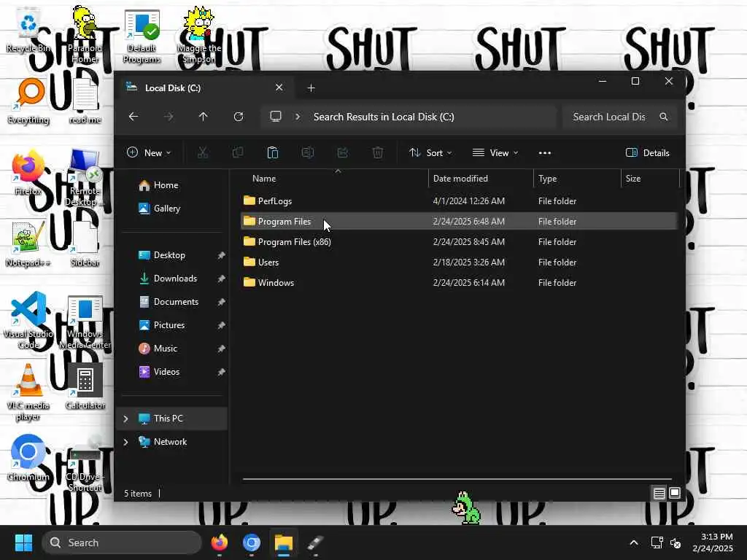Viewport: 747px width, 560px height.
Task: Open Music in navigation pane
Action: (x=171, y=349)
